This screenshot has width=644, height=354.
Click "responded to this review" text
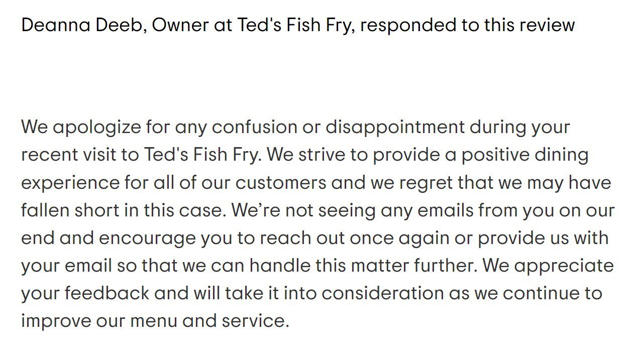click(x=467, y=25)
